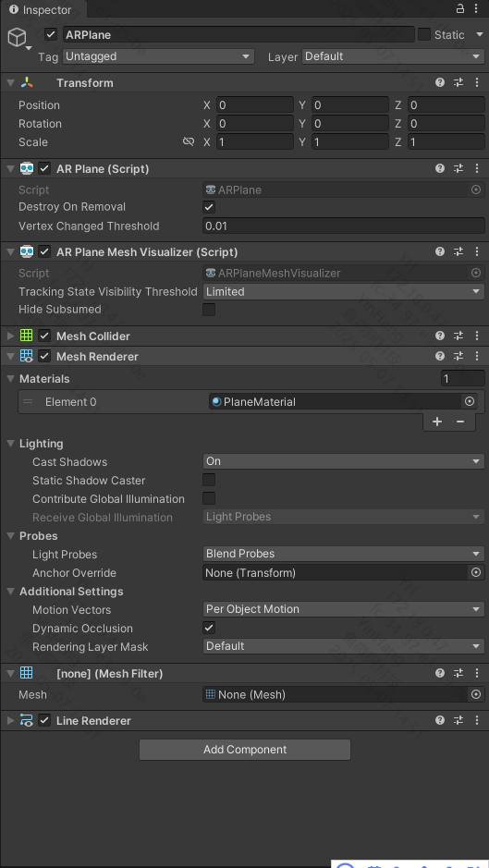Click the constrained proportions Scale link icon

[x=189, y=141]
